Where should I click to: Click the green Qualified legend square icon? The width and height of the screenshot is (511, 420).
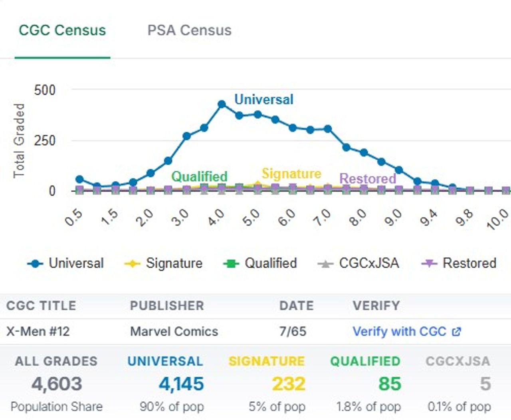[x=231, y=264]
